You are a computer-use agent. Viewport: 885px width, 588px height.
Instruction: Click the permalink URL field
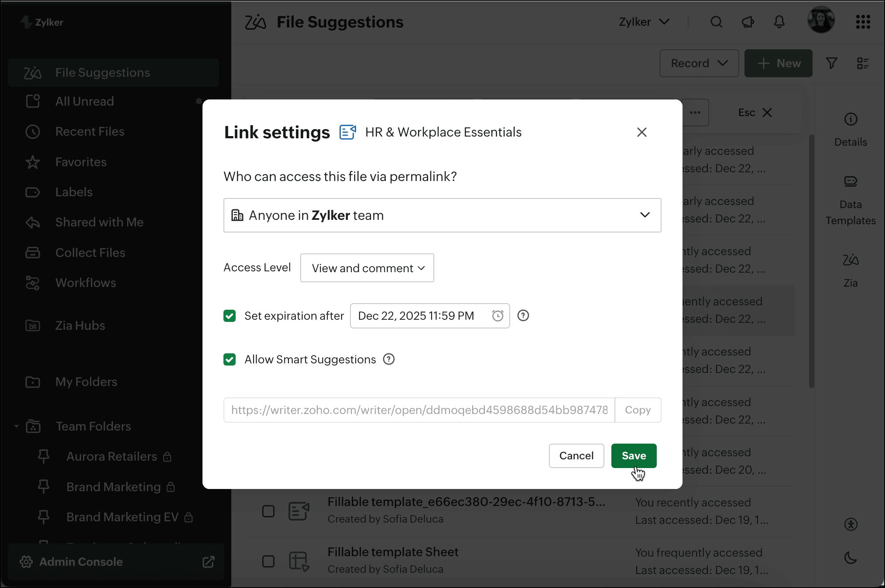tap(419, 410)
